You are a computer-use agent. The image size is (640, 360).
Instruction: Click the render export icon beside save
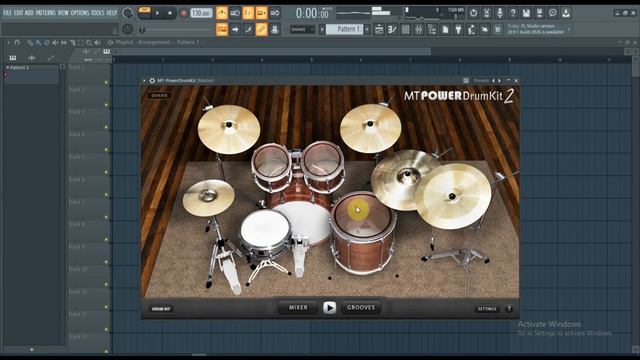539,13
